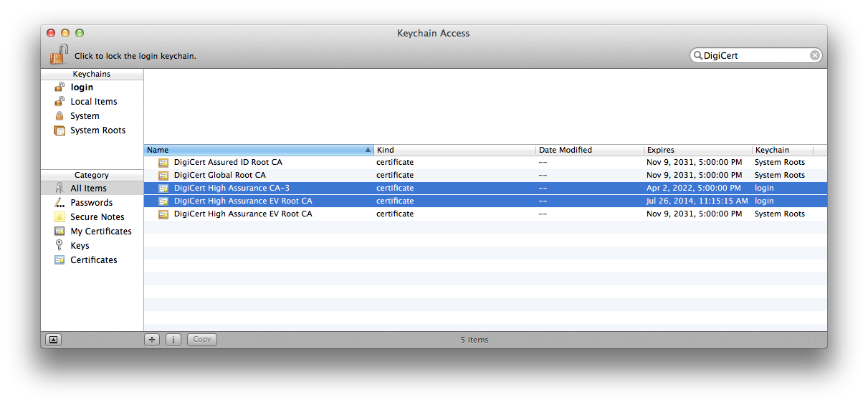Image resolution: width=868 pixels, height=405 pixels.
Task: Click the Local Items padlock icon
Action: pos(59,101)
